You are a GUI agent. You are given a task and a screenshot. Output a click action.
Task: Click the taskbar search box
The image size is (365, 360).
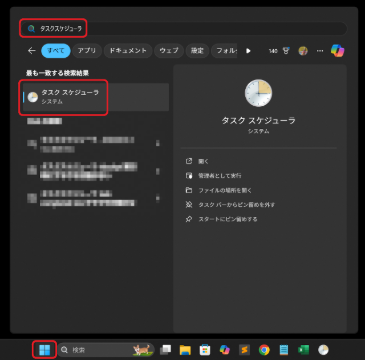click(x=106, y=350)
